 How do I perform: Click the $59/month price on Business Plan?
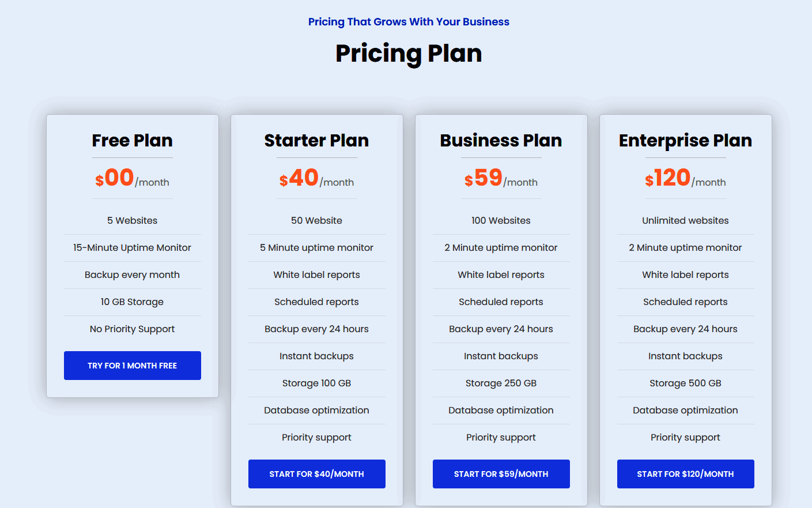click(501, 178)
